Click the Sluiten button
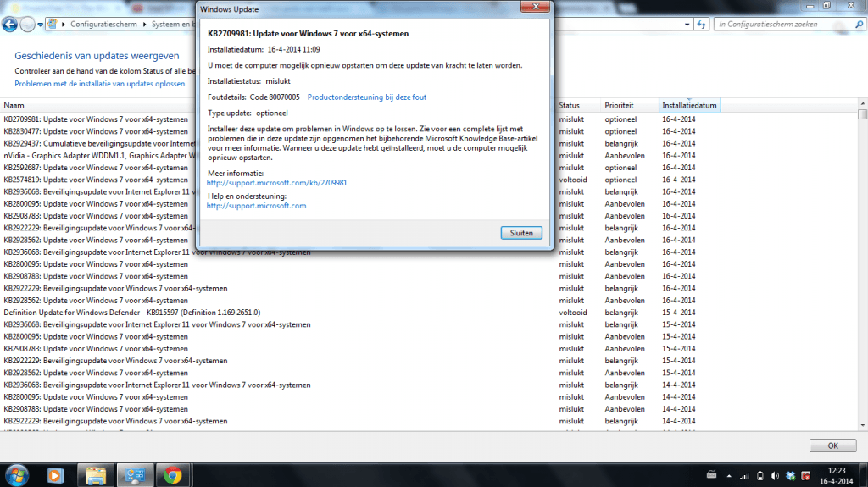The height and width of the screenshot is (487, 868). [x=521, y=233]
